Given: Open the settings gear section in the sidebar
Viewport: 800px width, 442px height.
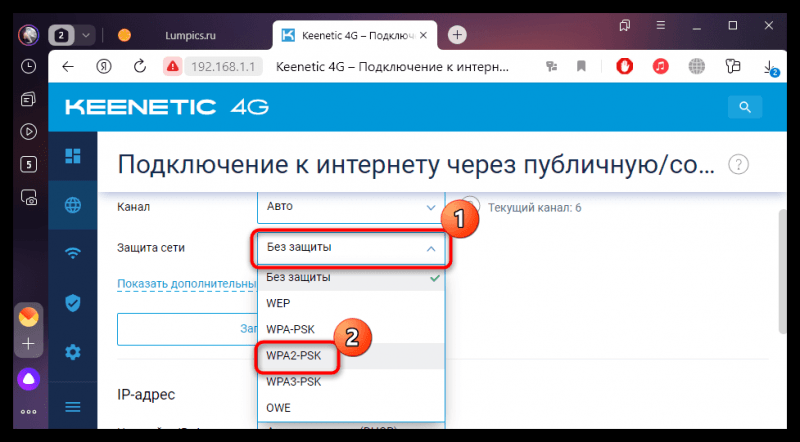Looking at the screenshot, I should click(x=72, y=352).
